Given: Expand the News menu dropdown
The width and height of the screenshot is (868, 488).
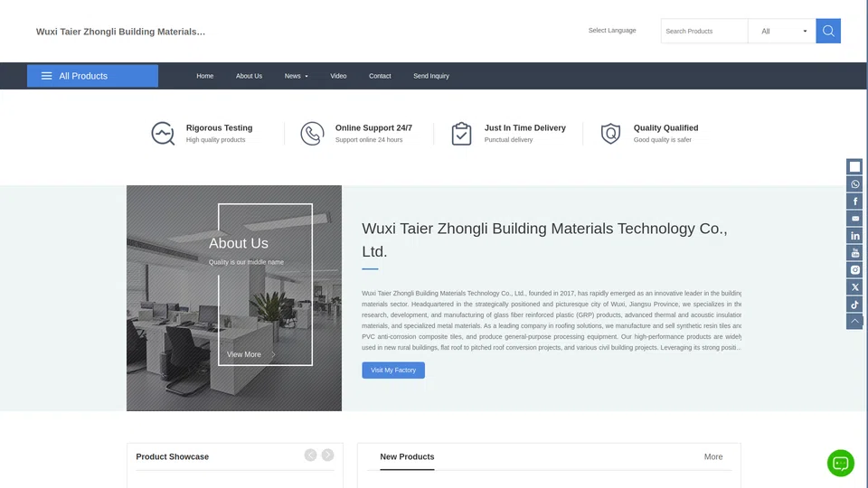Looking at the screenshot, I should pyautogui.click(x=297, y=76).
